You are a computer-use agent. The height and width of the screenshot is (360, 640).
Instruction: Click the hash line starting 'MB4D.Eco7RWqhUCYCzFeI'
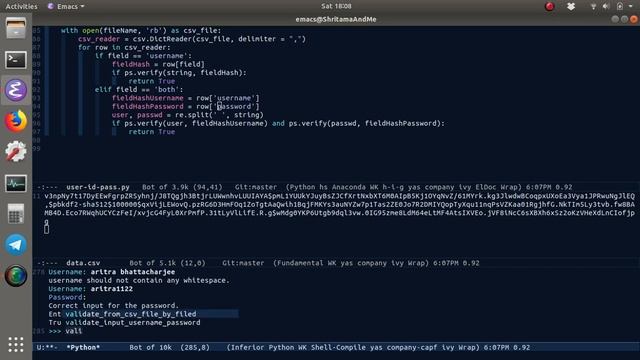click(x=340, y=213)
